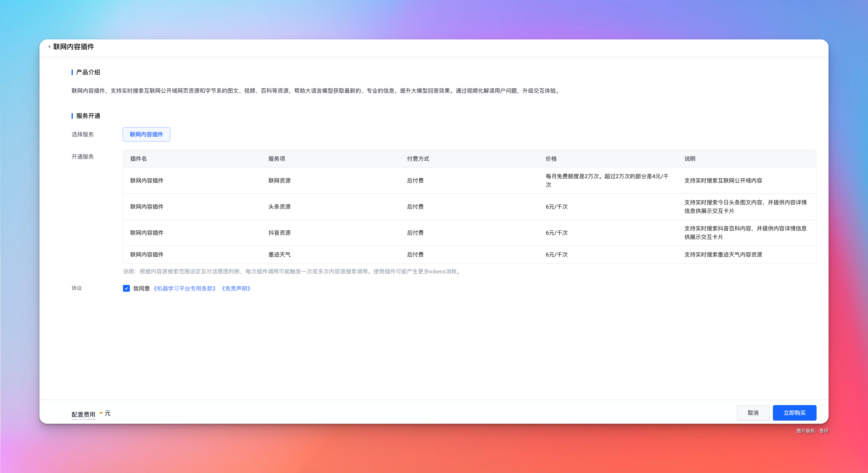Click the 付费方式 column header

coord(418,159)
